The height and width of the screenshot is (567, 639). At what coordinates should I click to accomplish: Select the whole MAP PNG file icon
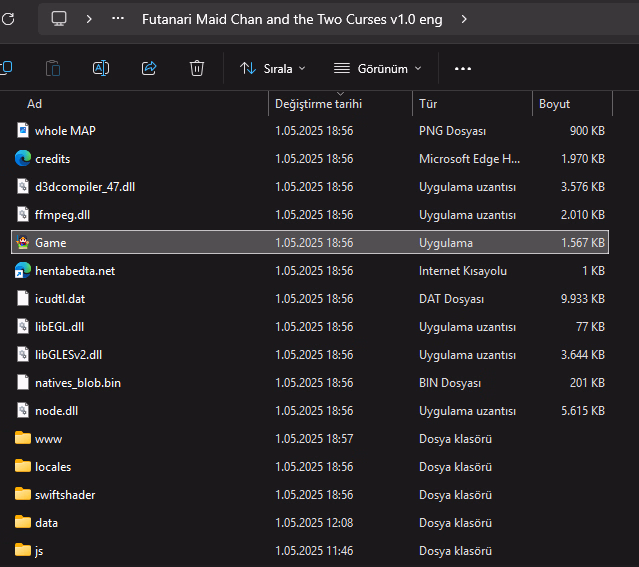point(23,130)
